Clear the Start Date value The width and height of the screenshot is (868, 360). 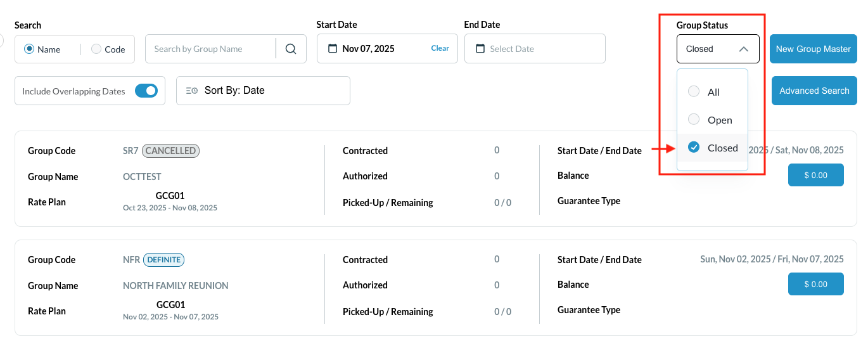pyautogui.click(x=440, y=48)
